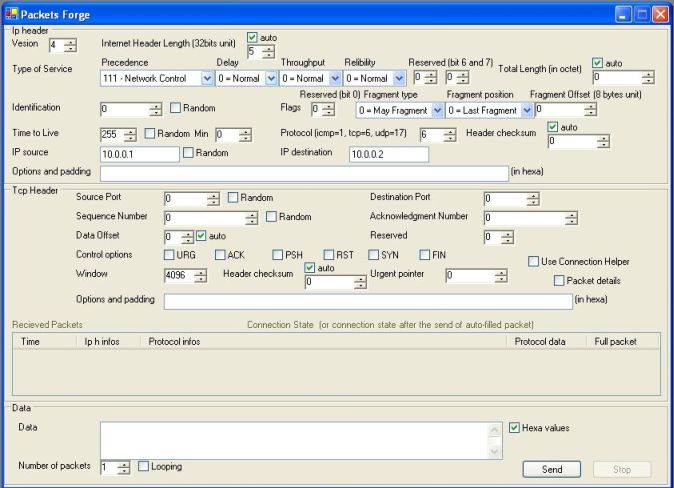Click the IP Options and padding field
This screenshot has width=674, height=488.
304,173
